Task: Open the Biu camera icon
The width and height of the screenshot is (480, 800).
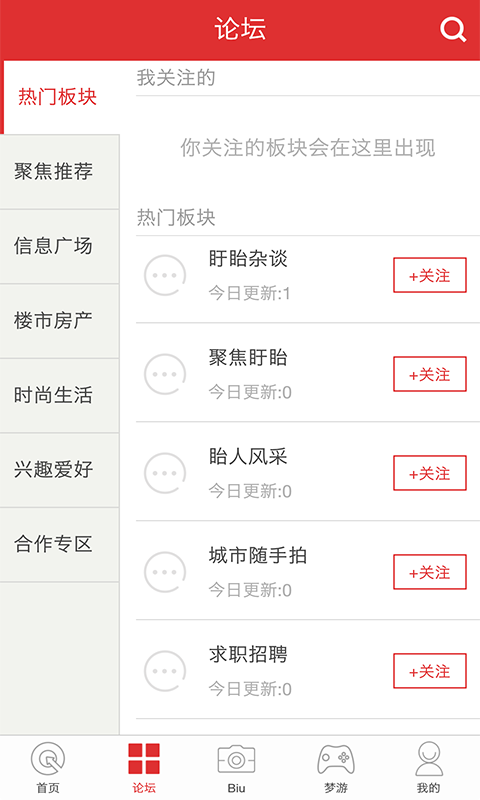Action: click(x=236, y=760)
